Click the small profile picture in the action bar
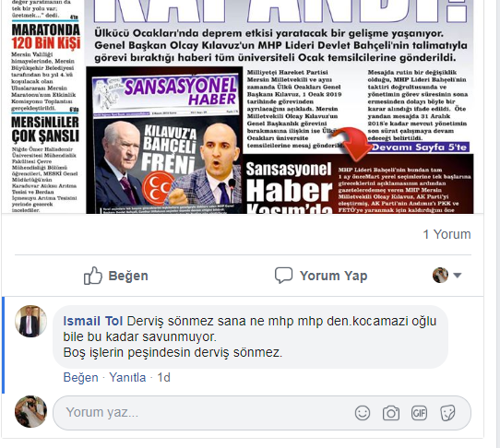The height and width of the screenshot is (448, 500). [440, 276]
